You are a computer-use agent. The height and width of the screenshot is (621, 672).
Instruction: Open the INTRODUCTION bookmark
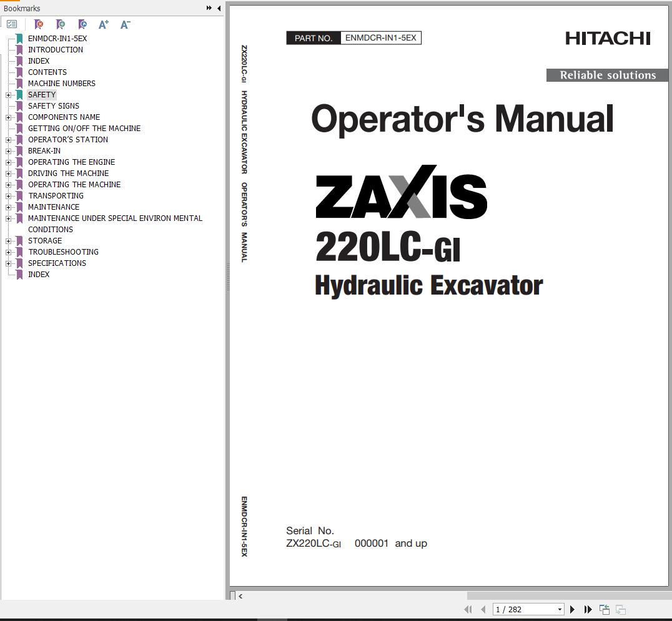56,50
